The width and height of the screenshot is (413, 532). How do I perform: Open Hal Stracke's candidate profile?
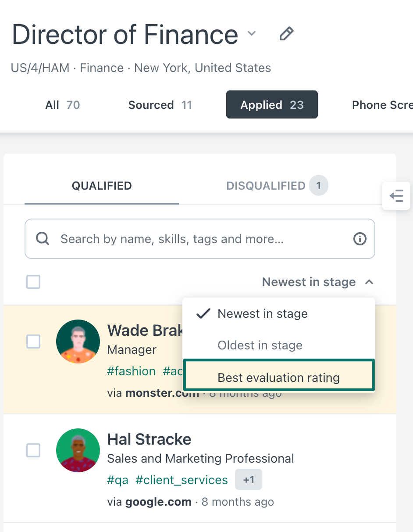coord(150,439)
